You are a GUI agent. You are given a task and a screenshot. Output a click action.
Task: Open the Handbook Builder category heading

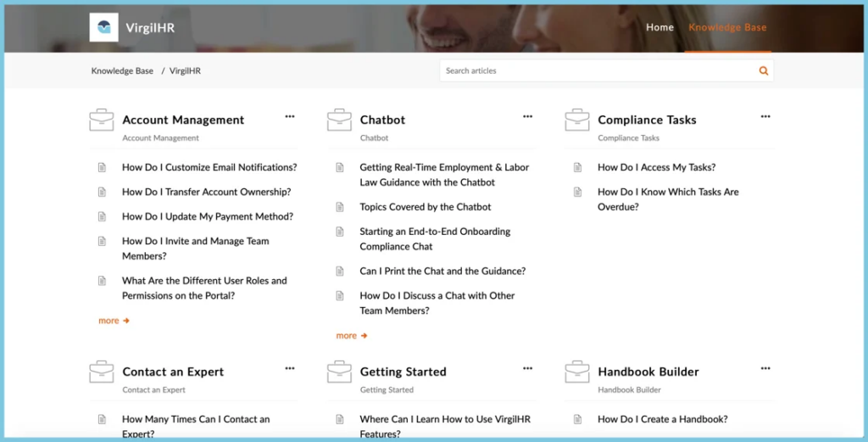[648, 372]
